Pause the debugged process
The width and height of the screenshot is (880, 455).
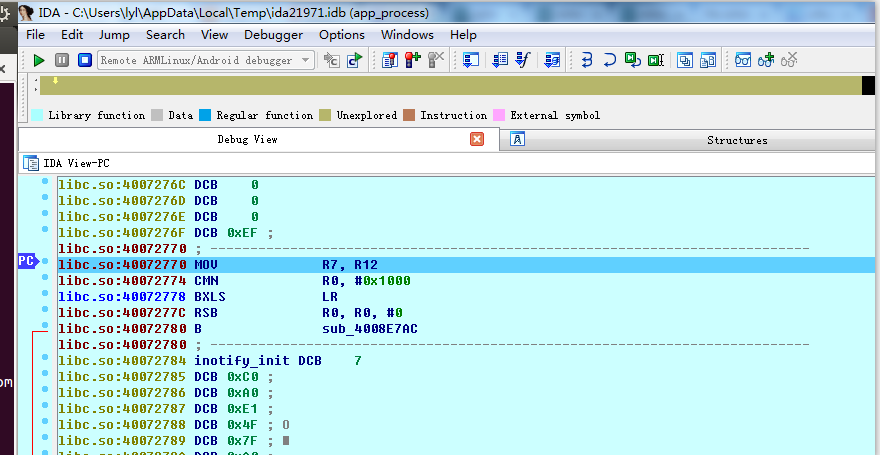pyautogui.click(x=62, y=60)
